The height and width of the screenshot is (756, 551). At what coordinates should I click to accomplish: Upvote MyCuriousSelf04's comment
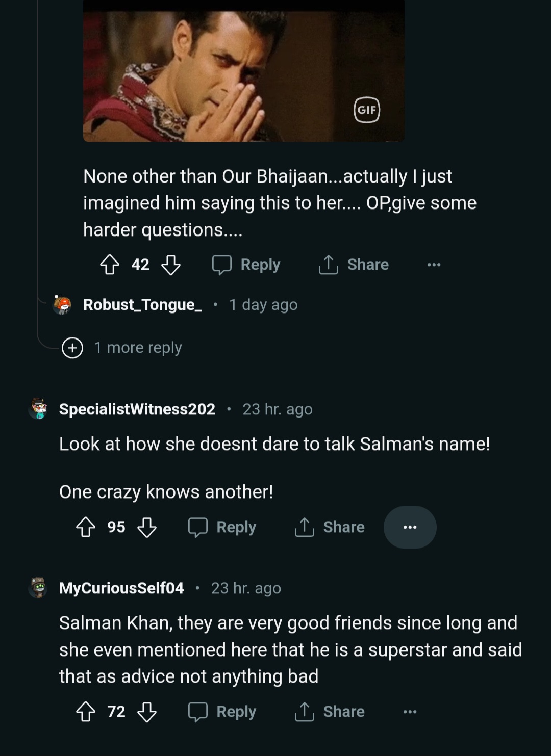[85, 712]
